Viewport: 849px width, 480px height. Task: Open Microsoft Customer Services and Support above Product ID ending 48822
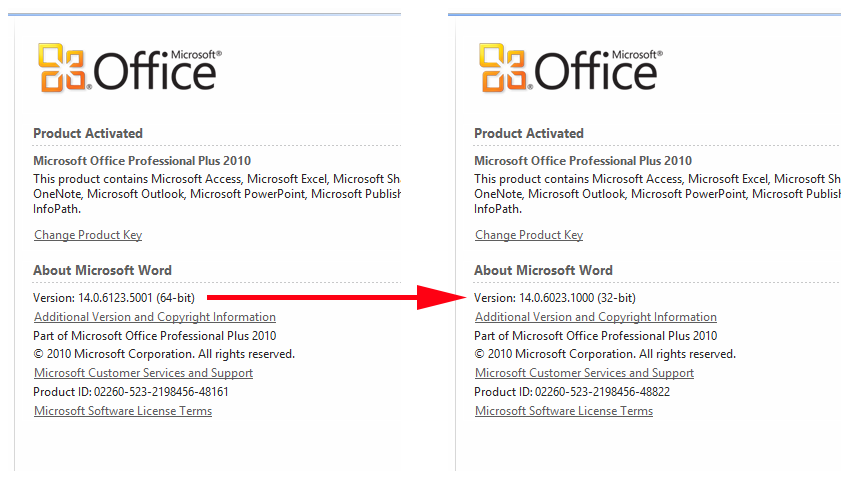[584, 373]
